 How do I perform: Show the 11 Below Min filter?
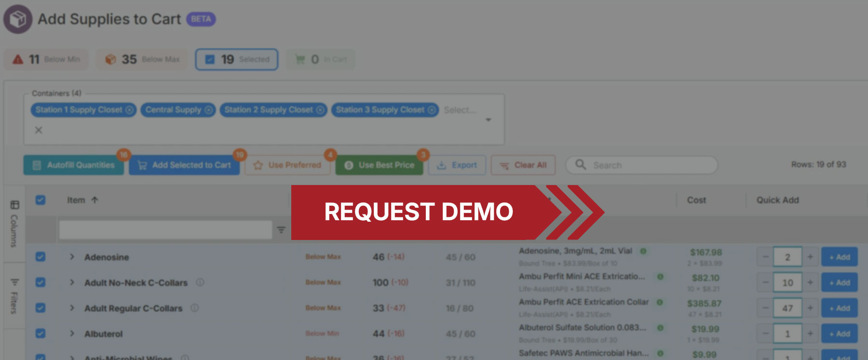point(46,59)
